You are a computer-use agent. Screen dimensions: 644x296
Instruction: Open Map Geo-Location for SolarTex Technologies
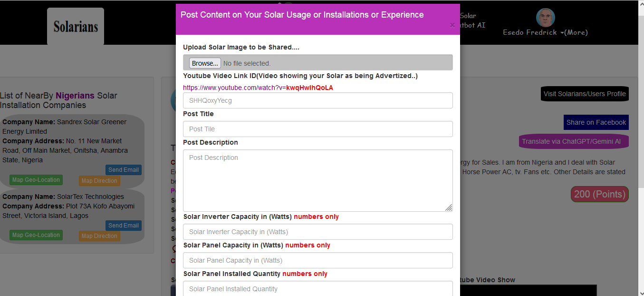(36, 235)
